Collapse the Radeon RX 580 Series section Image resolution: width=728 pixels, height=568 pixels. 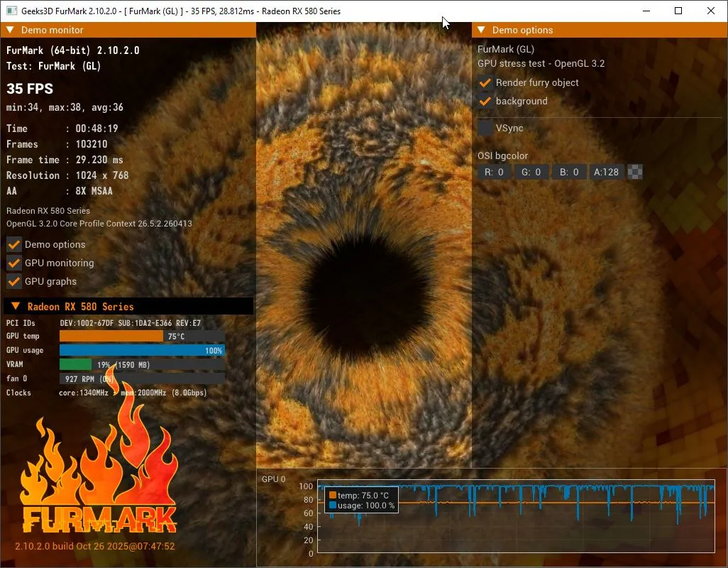(16, 306)
